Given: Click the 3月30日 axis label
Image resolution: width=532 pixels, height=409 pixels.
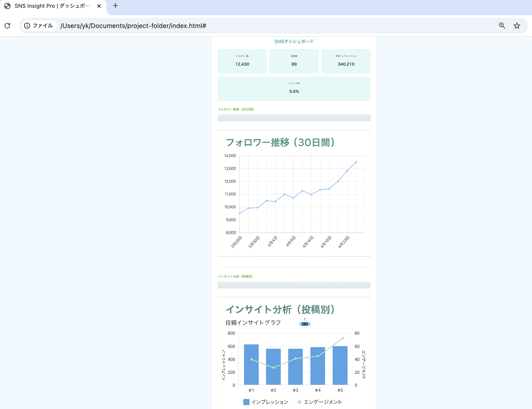Looking at the screenshot, I should click(254, 242).
